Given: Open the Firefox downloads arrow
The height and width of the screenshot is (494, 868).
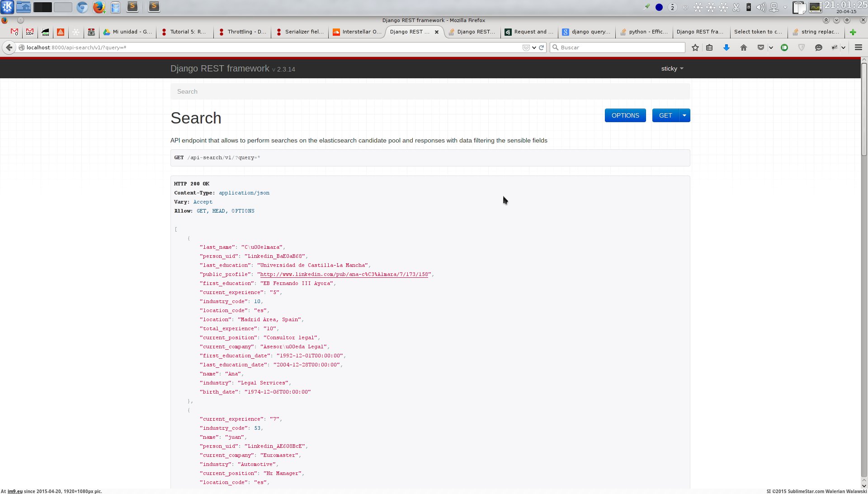Looking at the screenshot, I should point(726,47).
